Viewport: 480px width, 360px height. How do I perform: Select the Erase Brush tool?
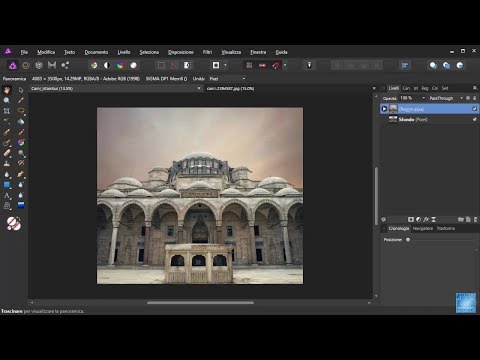point(7,153)
